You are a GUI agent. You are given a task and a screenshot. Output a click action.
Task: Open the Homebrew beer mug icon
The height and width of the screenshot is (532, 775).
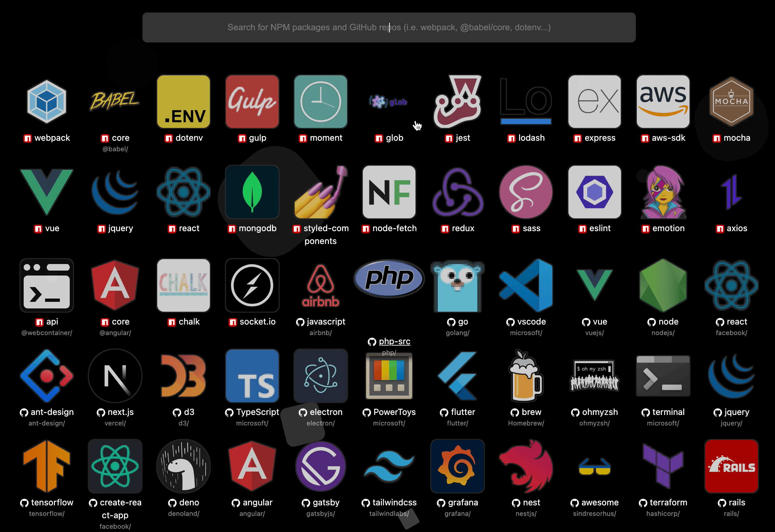(526, 376)
